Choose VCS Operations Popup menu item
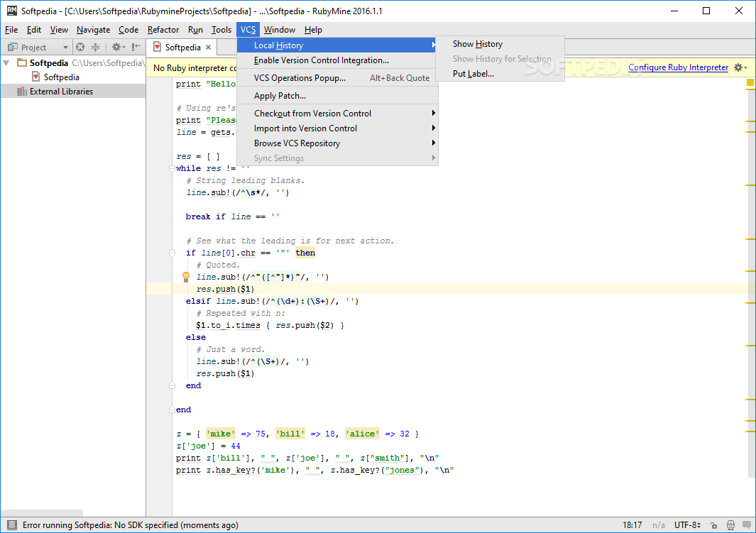Image resolution: width=756 pixels, height=533 pixels. coord(337,78)
